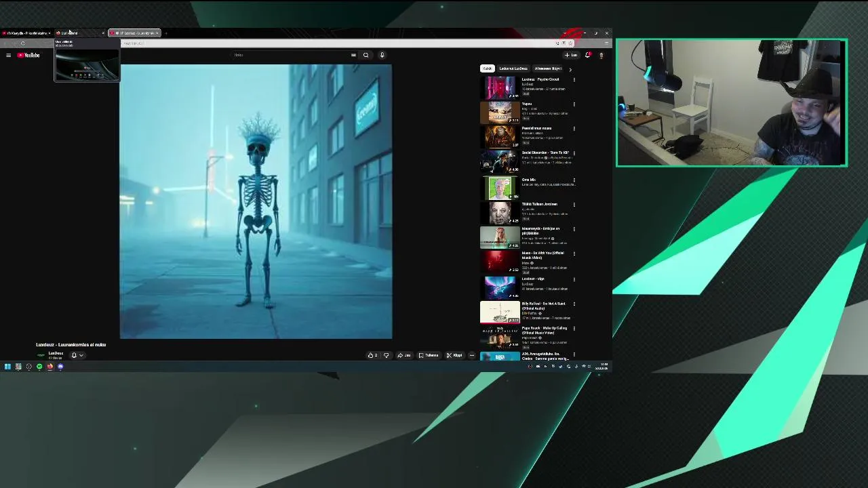Viewport: 868px width, 488px height.
Task: Open more options for the 'Tilitiä Tulkaan Jordinen' video
Action: point(574,205)
